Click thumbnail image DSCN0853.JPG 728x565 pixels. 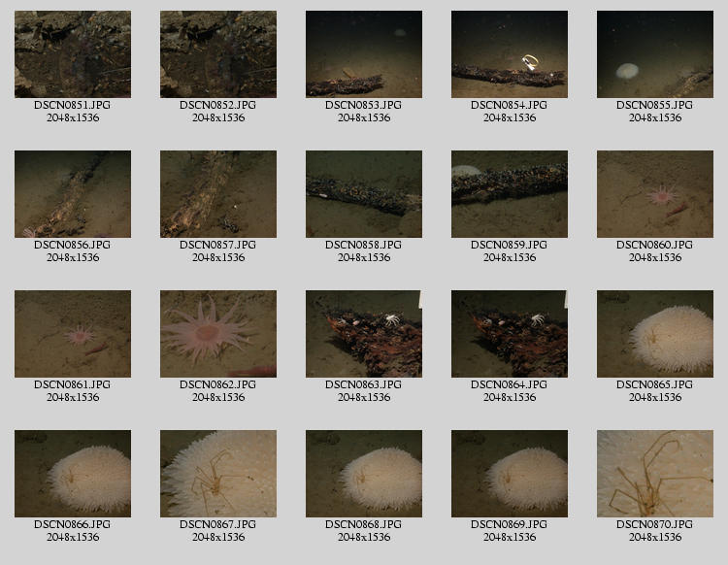(364, 54)
